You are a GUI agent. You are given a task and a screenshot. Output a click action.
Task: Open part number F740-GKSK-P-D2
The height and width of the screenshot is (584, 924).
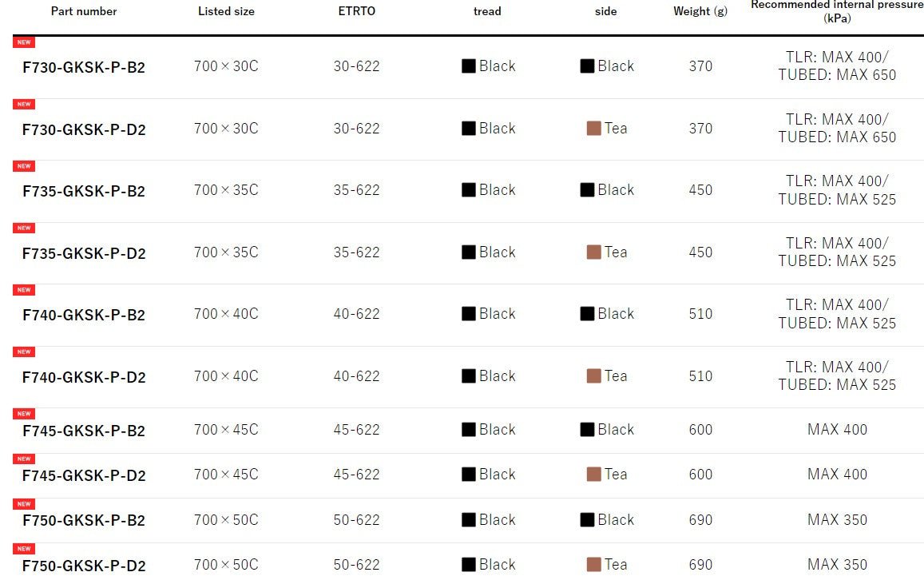tap(84, 377)
